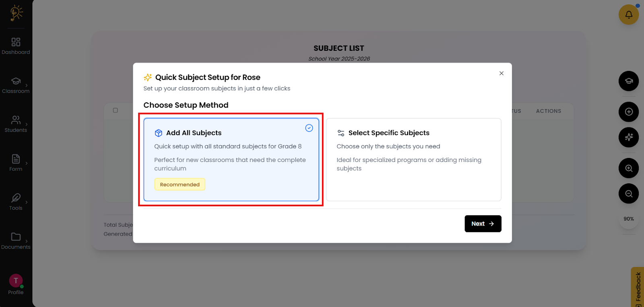Viewport: 644px width, 307px height.
Task: Click the sparkle AI floating button
Action: [x=628, y=137]
